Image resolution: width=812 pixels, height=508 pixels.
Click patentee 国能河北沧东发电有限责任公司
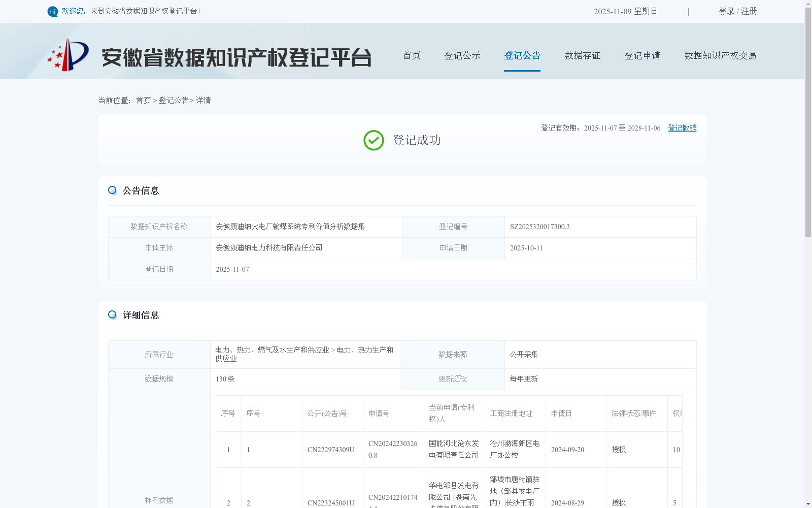[454, 449]
